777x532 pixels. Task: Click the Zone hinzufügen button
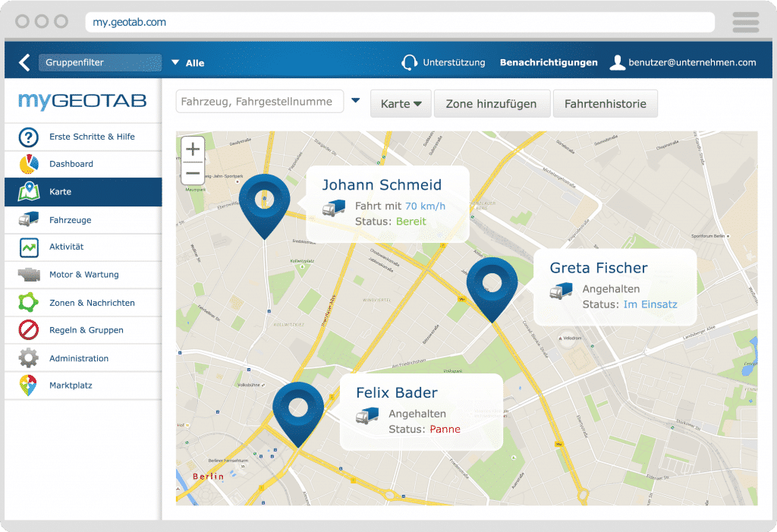[492, 102]
